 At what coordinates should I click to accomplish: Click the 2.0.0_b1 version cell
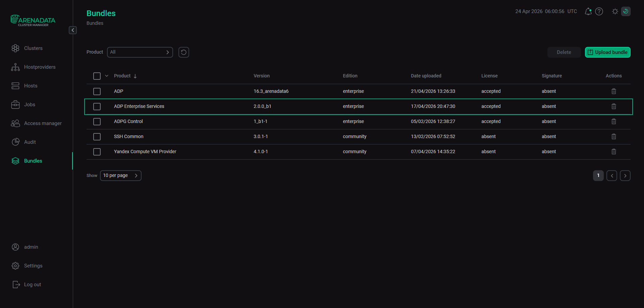click(x=262, y=107)
